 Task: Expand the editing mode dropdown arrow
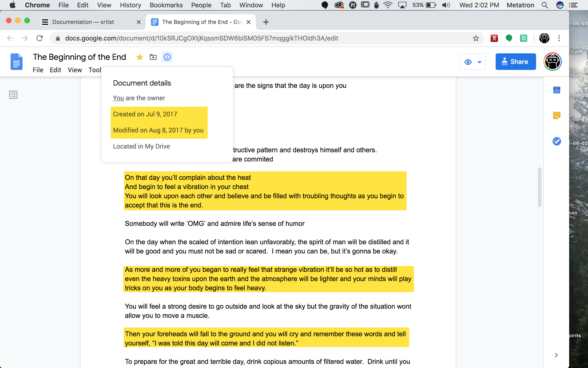click(479, 62)
